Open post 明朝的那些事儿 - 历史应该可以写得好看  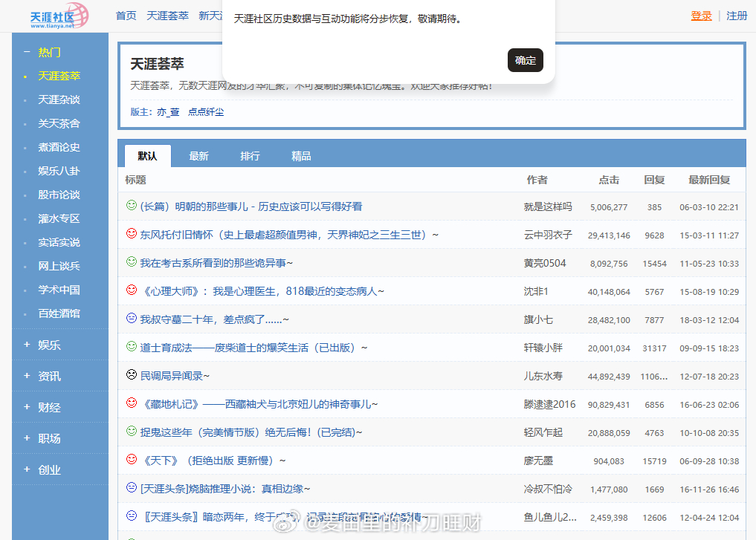click(x=251, y=206)
